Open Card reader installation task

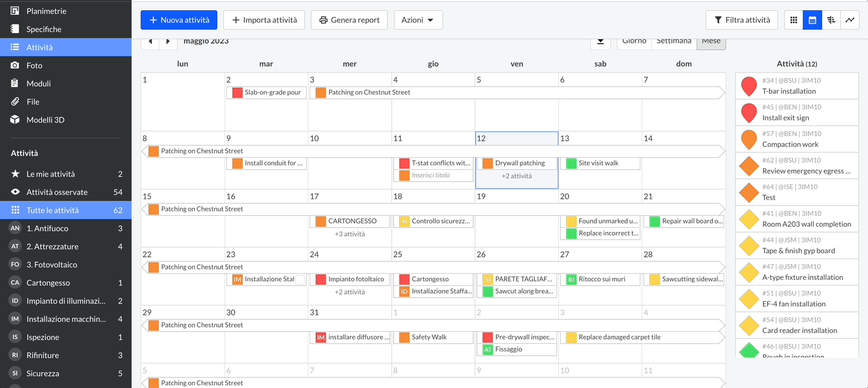[797, 325]
